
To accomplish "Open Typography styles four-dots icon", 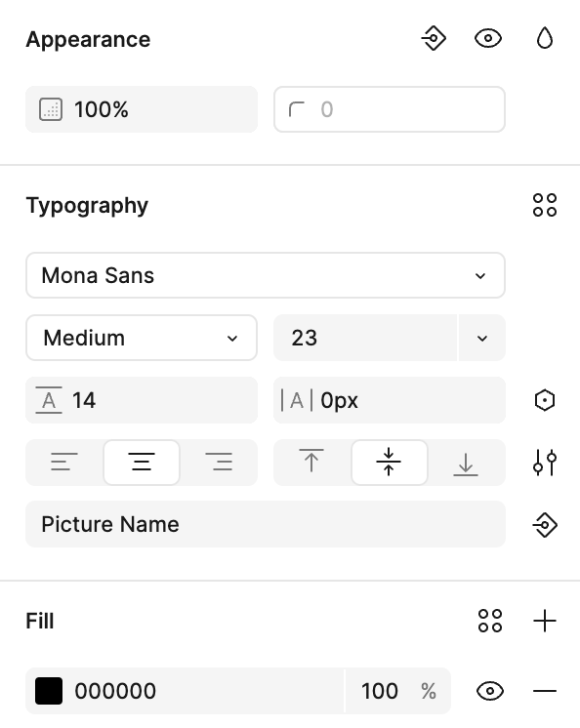I will 545,205.
